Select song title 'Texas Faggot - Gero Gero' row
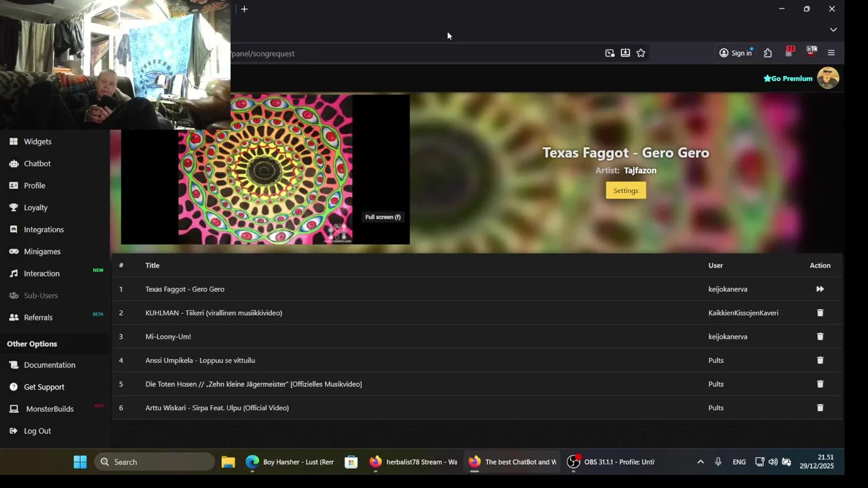This screenshot has width=868, height=488. pos(477,289)
